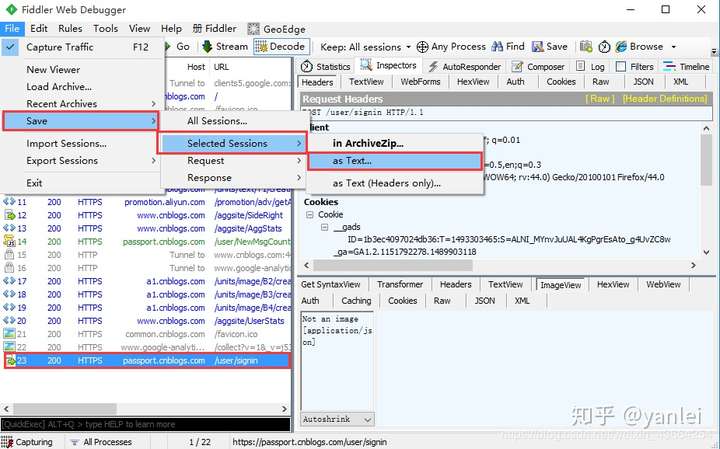Click the Any Process crosshair icon

[422, 47]
